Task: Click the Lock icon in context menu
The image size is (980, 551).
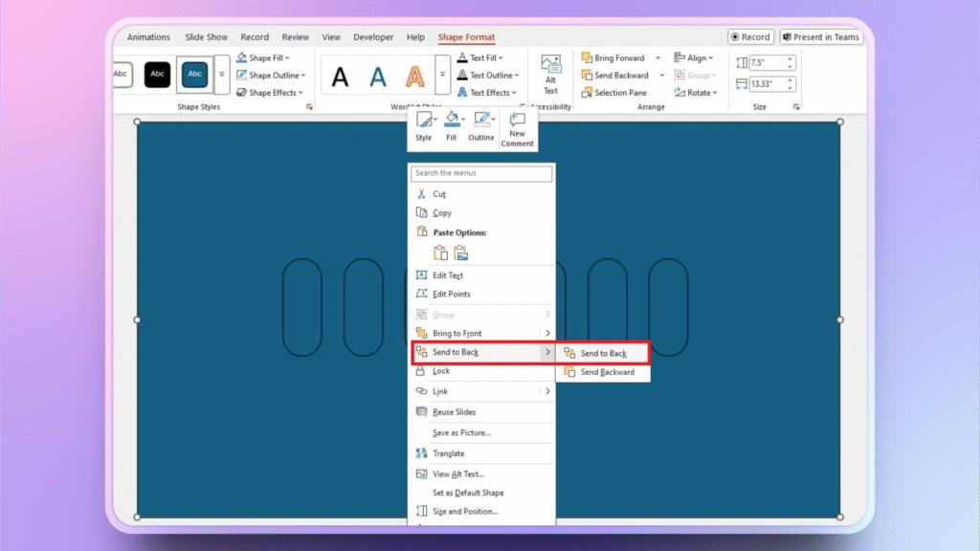Action: 421,371
